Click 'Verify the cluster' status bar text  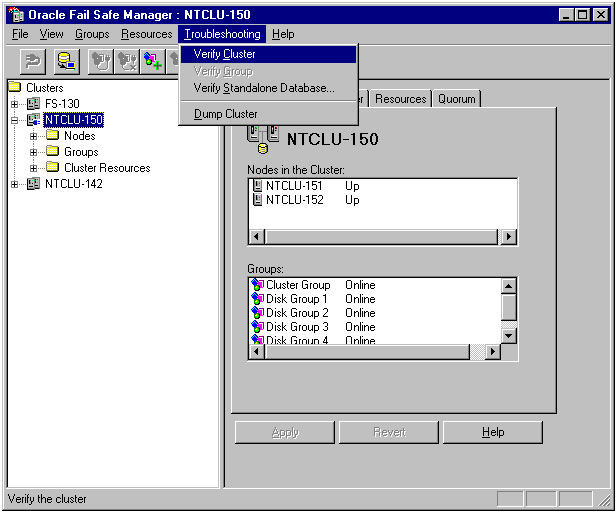(47, 499)
